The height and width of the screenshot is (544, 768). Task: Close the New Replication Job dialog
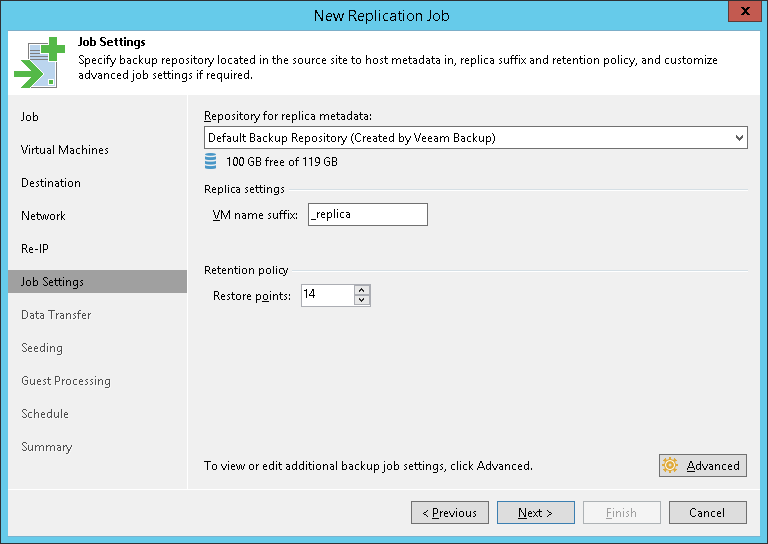point(741,14)
